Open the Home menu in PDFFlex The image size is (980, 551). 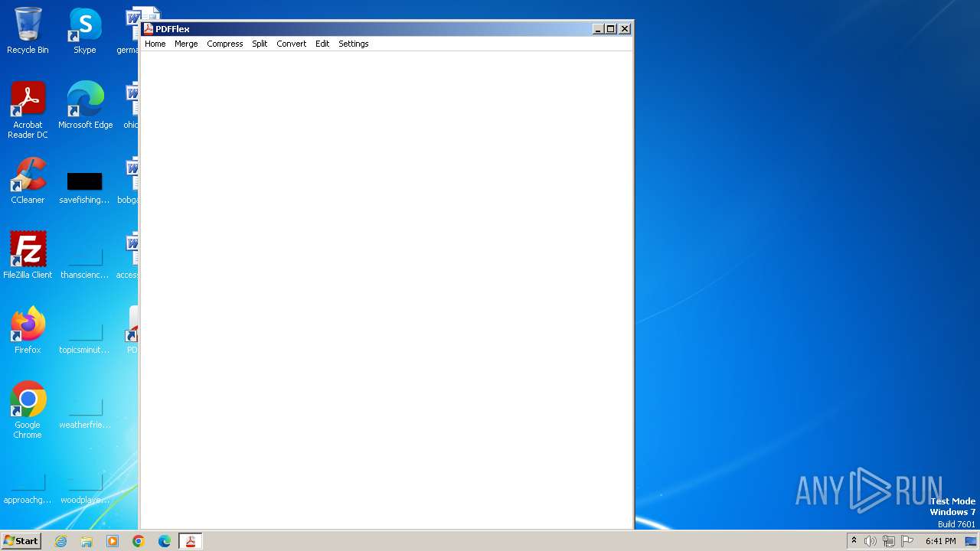click(155, 44)
